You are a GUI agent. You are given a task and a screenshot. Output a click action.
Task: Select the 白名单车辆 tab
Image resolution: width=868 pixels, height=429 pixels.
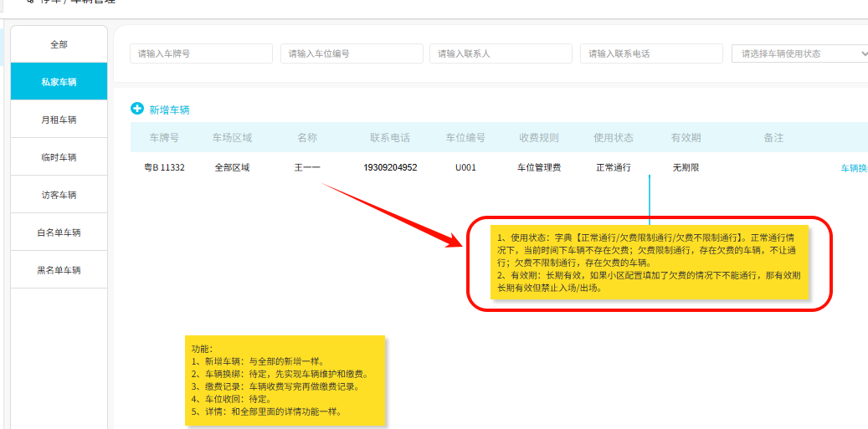59,232
